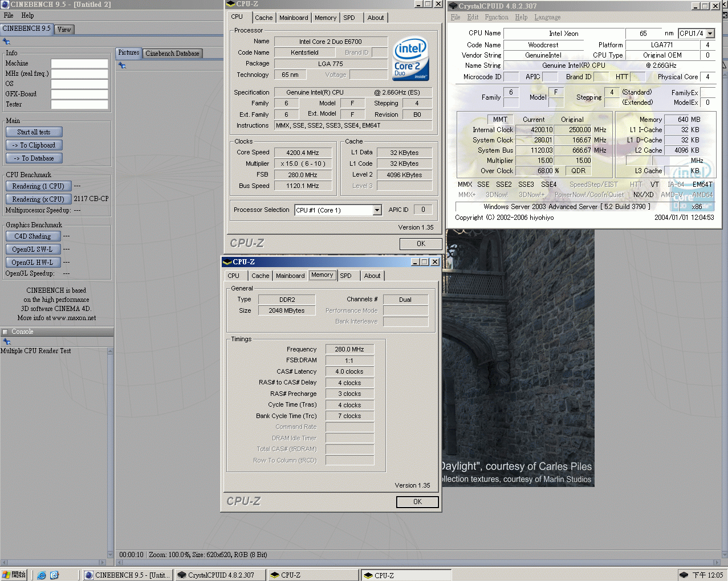Send results with the To Database button
Image resolution: width=728 pixels, height=581 pixels.
tap(34, 158)
